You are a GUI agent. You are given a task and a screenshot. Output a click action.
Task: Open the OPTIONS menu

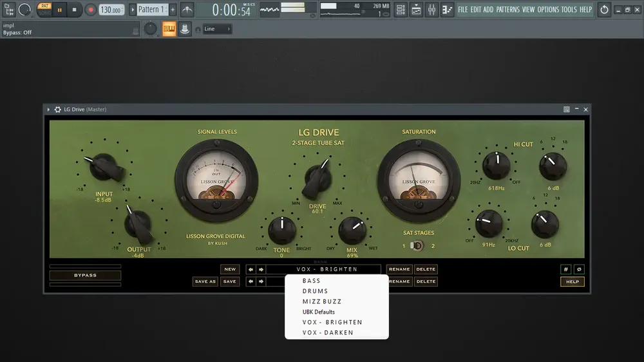click(x=548, y=10)
